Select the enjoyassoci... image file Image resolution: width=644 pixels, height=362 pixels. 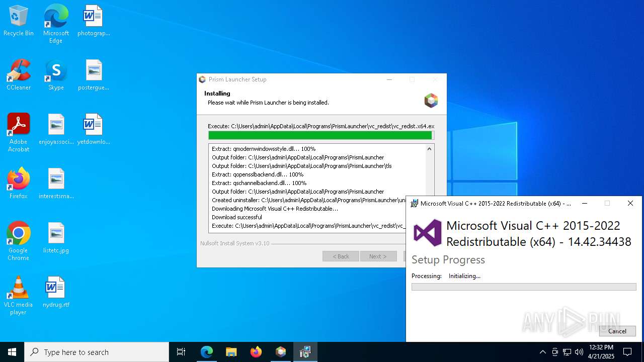click(x=56, y=129)
